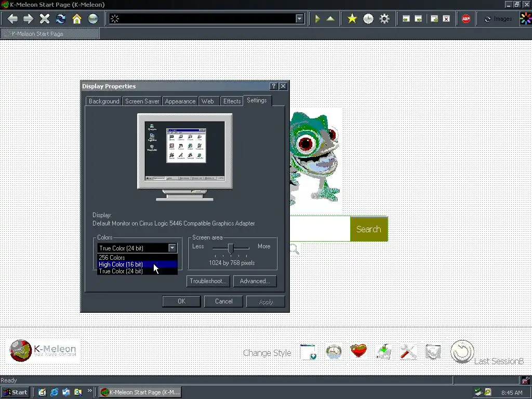
Task: Expand the quick launch overflow chevron
Action: coord(89,391)
